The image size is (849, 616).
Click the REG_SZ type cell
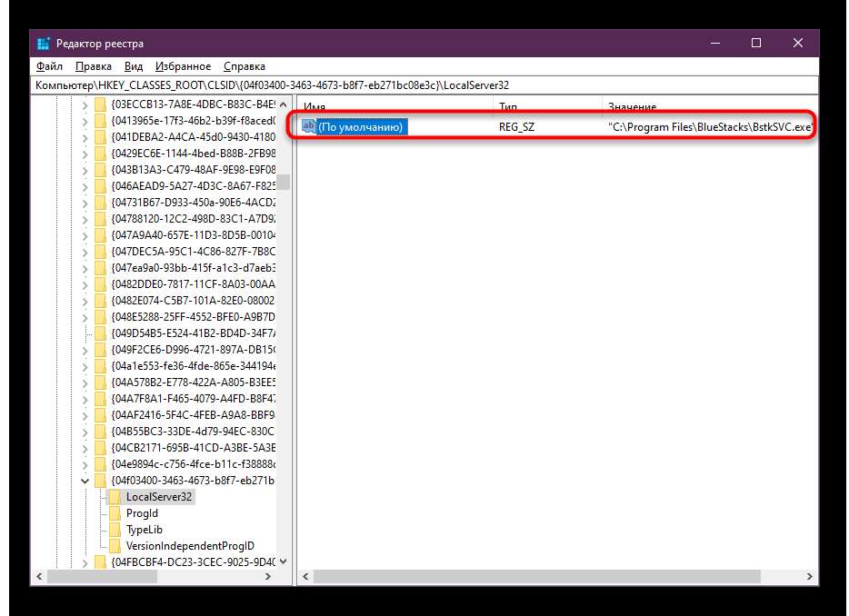(x=516, y=127)
